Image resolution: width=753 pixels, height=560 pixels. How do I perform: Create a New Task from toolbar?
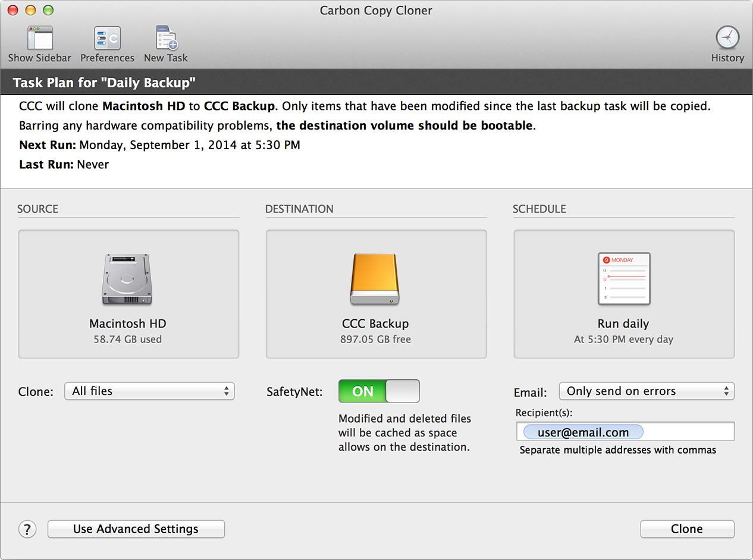click(x=166, y=39)
